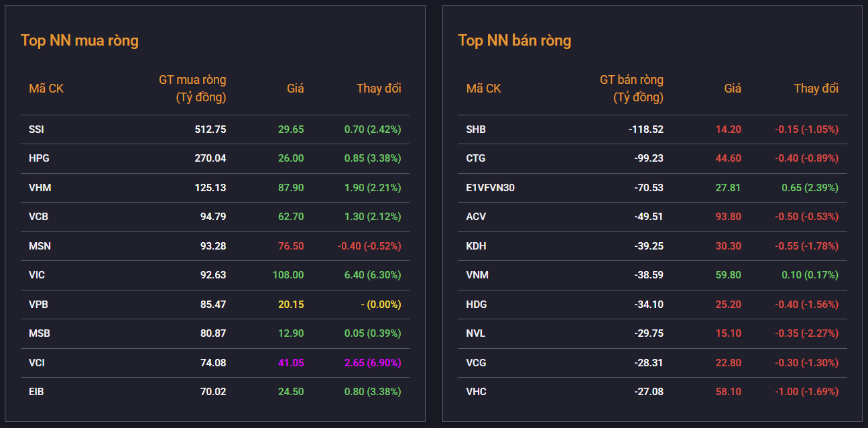Select NVL price 15.10
Viewport: 868px width, 428px height.
(729, 333)
